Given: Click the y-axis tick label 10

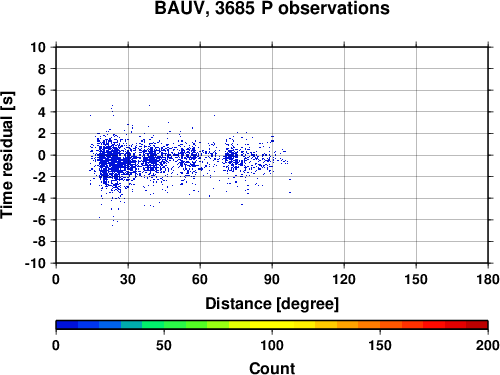Looking at the screenshot, I should [x=38, y=47].
